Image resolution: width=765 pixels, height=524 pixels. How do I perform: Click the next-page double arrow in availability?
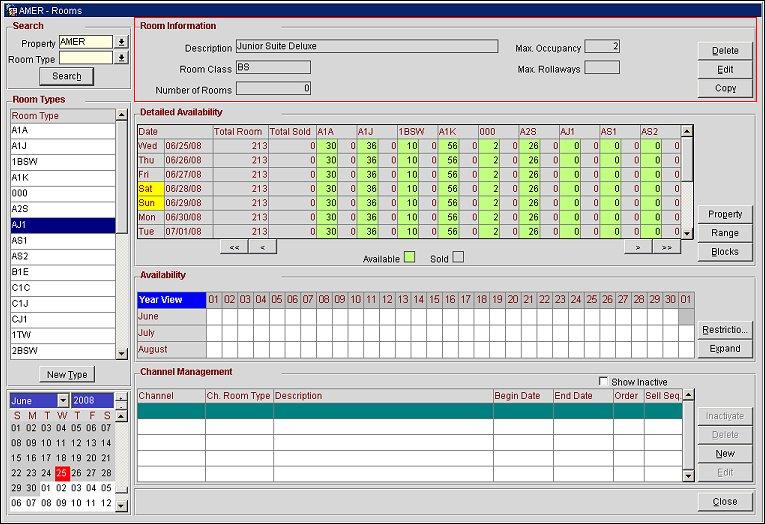click(665, 246)
